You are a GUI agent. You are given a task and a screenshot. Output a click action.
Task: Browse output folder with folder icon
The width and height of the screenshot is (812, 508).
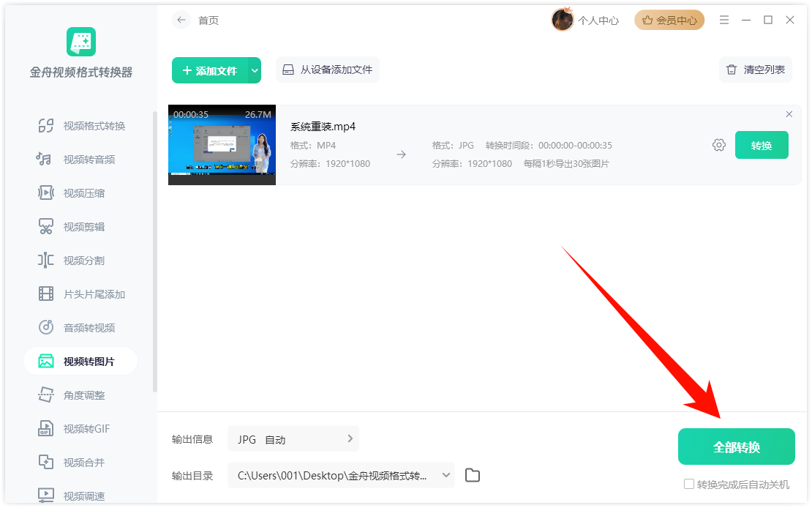pyautogui.click(x=472, y=475)
